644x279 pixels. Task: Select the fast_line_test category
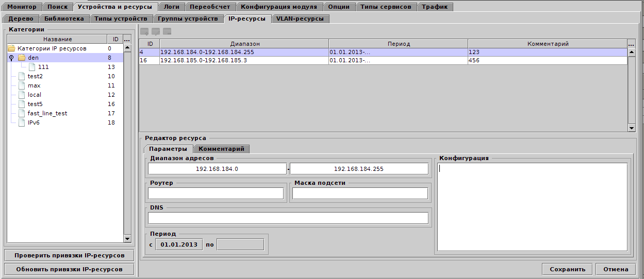(47, 113)
